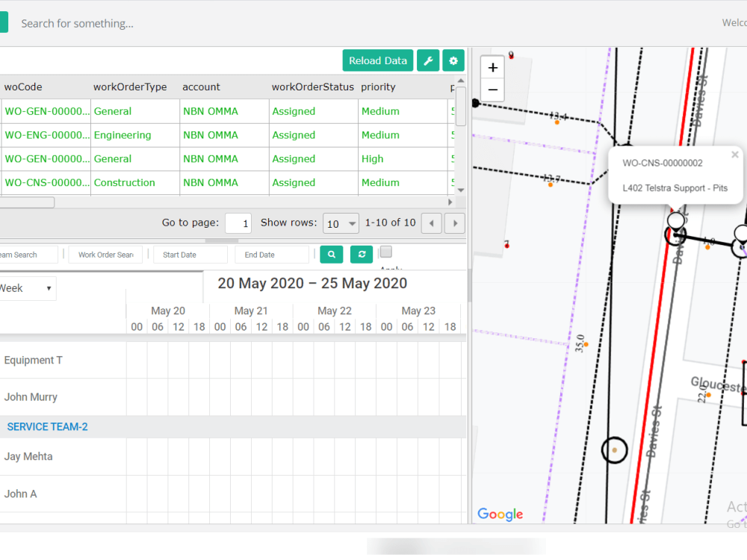Click the Construction type cell
The image size is (747, 560).
click(x=134, y=183)
